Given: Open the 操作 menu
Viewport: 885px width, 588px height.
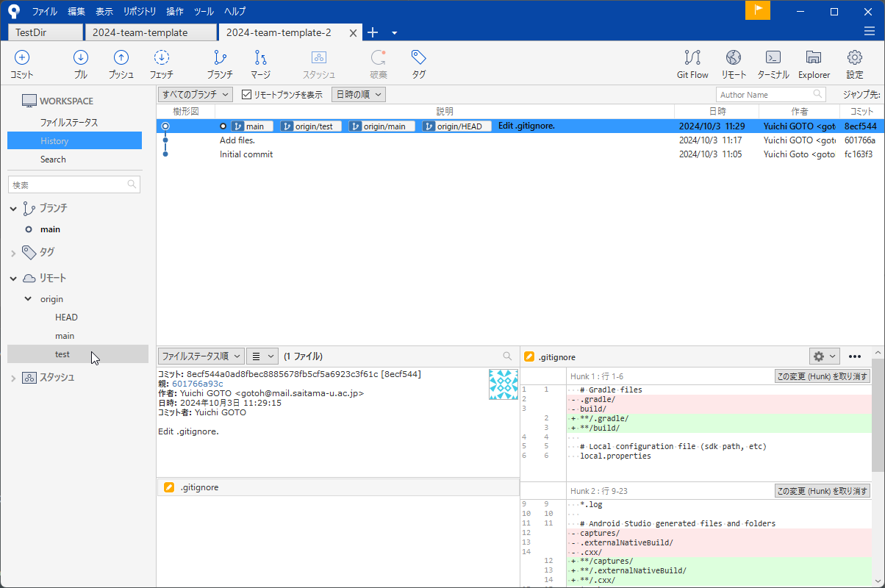Looking at the screenshot, I should pos(175,11).
